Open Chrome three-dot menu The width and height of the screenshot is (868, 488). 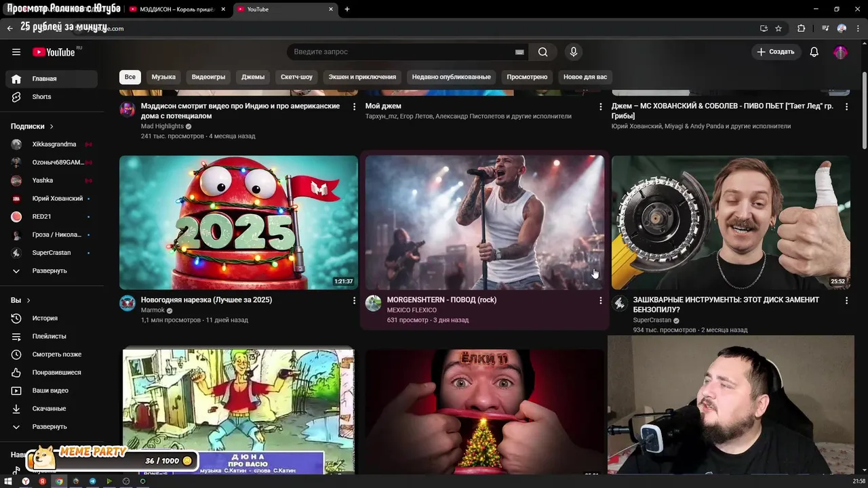click(x=858, y=28)
